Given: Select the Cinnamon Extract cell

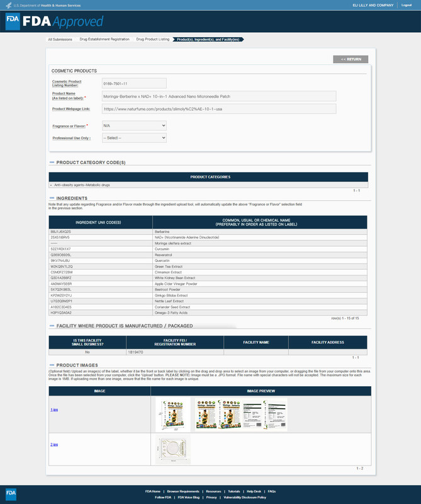Looking at the screenshot, I should (x=260, y=272).
